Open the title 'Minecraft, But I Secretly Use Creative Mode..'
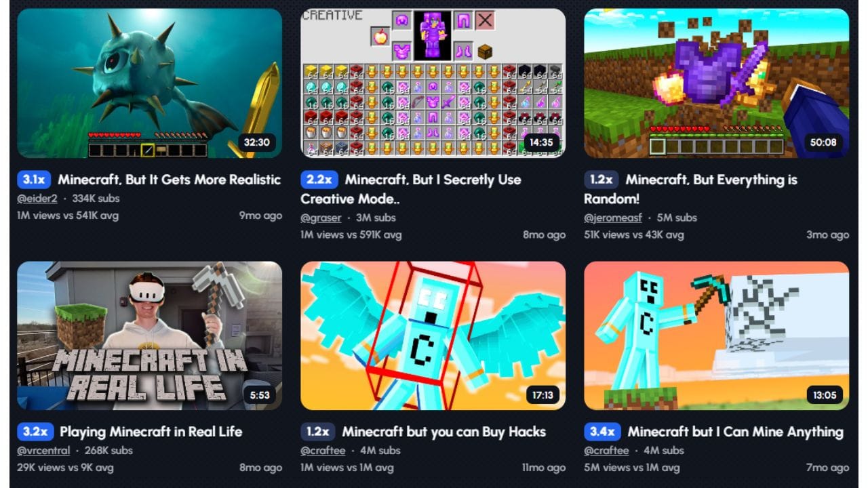Screen dimensions: 868x488 click(411, 189)
